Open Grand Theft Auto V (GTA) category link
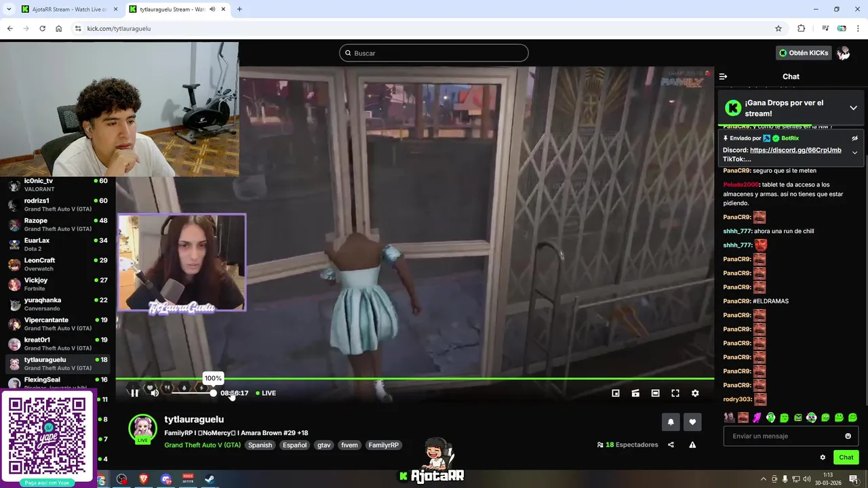 tap(202, 445)
